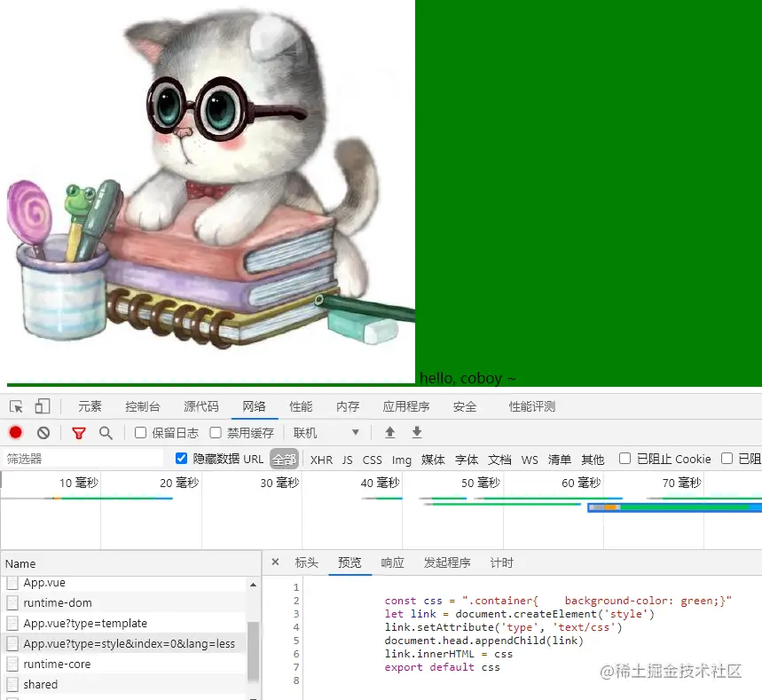Click the file icon beside shared
Image resolution: width=762 pixels, height=700 pixels.
12,684
